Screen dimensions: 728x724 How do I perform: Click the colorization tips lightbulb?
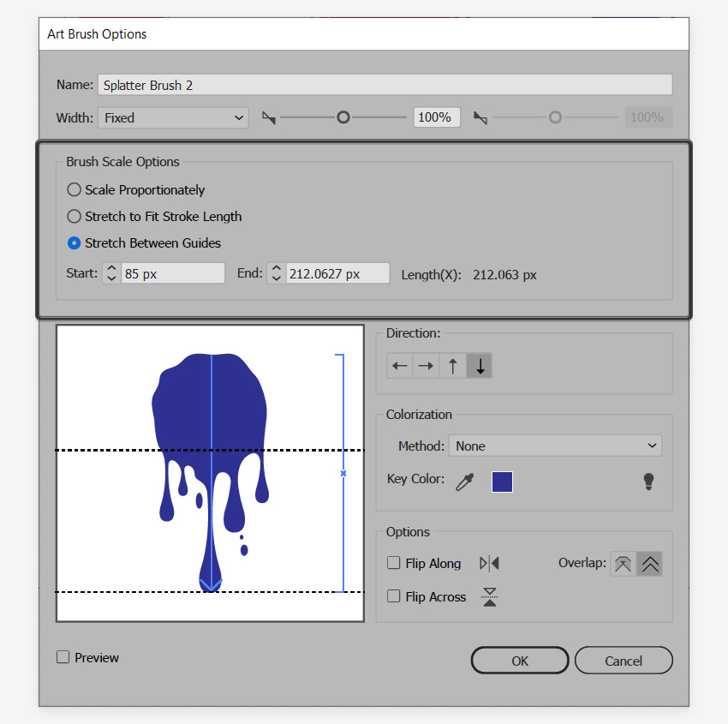coord(648,482)
